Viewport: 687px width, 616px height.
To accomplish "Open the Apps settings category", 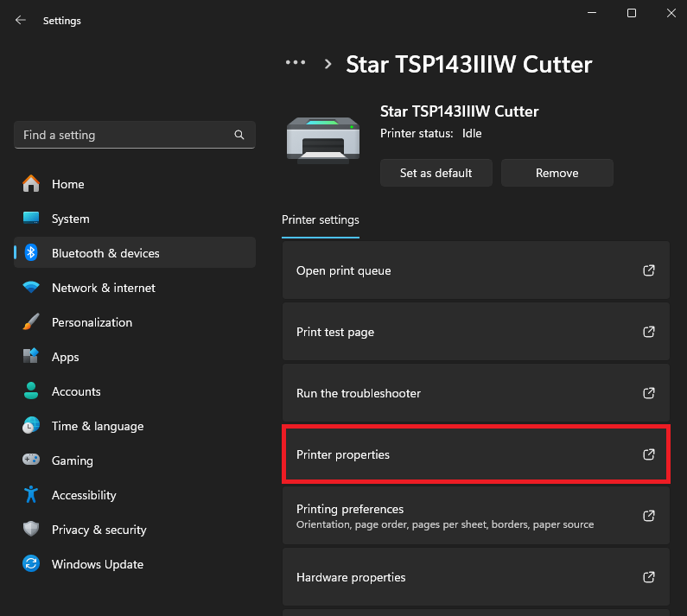I will pyautogui.click(x=135, y=357).
